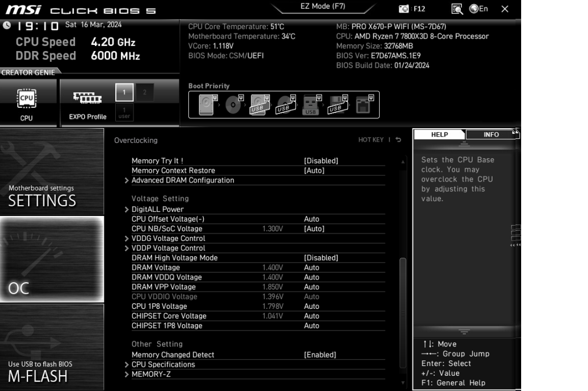Change Memory Try It ! value
Image resolution: width=588 pixels, height=391 pixels.
point(321,161)
